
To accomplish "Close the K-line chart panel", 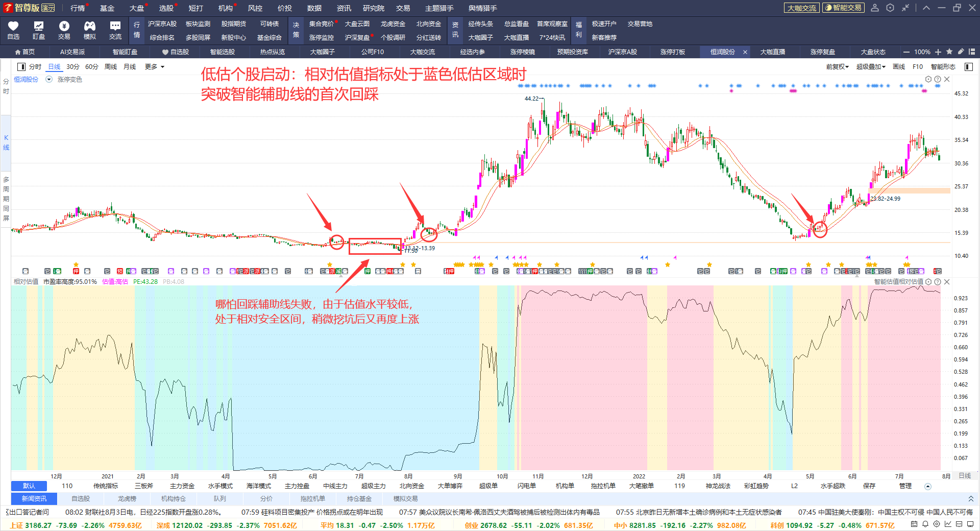I will click(947, 79).
